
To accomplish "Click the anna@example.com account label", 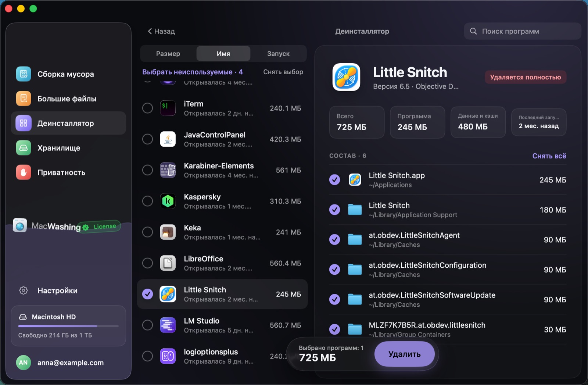I will coord(71,363).
